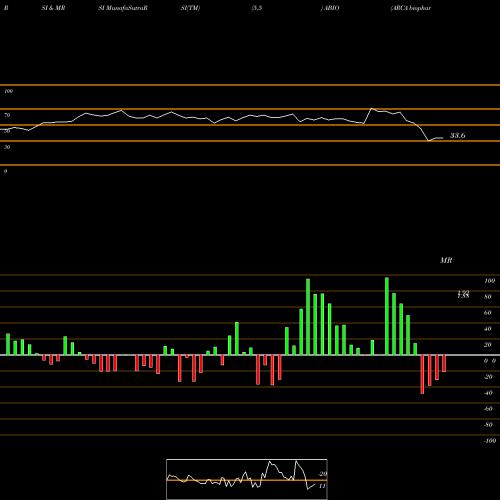Click the MR zero-line label '0 0'
This screenshot has height=500, width=500.
click(490, 361)
